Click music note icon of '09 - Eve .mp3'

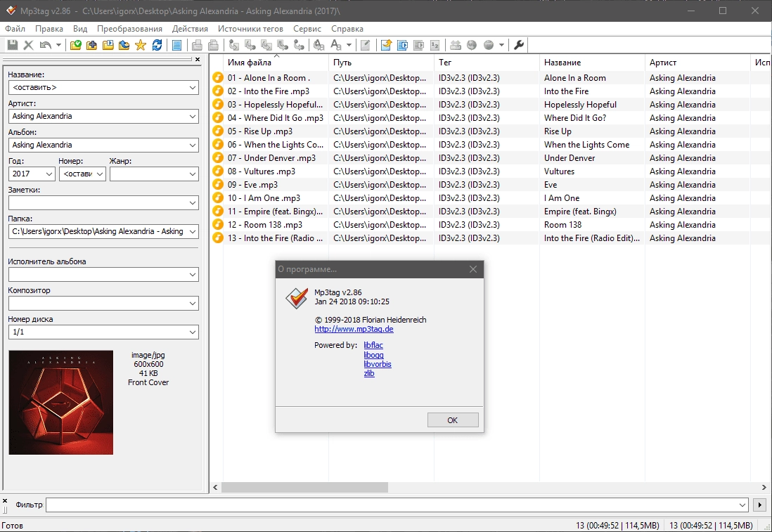point(218,185)
